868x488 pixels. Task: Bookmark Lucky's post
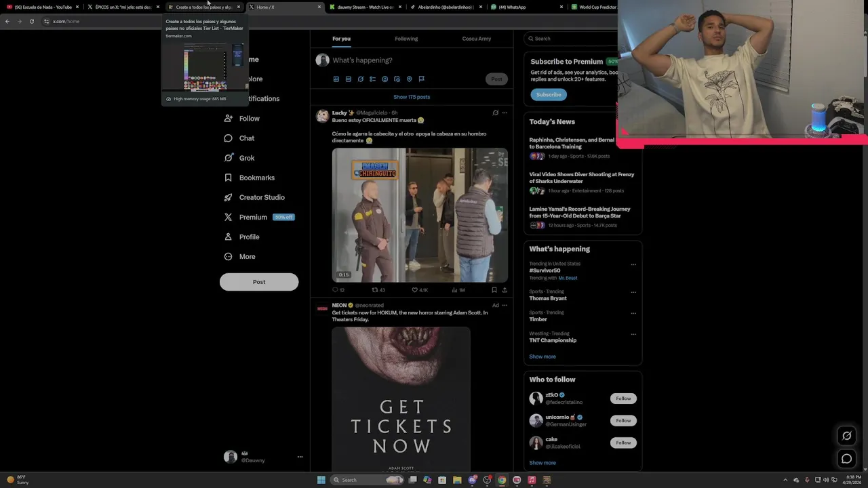[x=494, y=290]
